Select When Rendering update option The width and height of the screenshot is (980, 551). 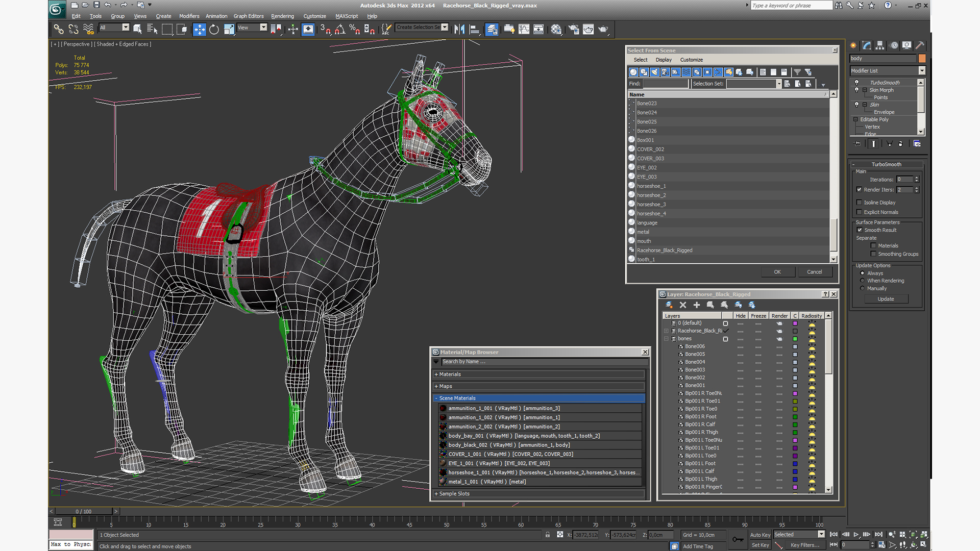[x=863, y=281]
